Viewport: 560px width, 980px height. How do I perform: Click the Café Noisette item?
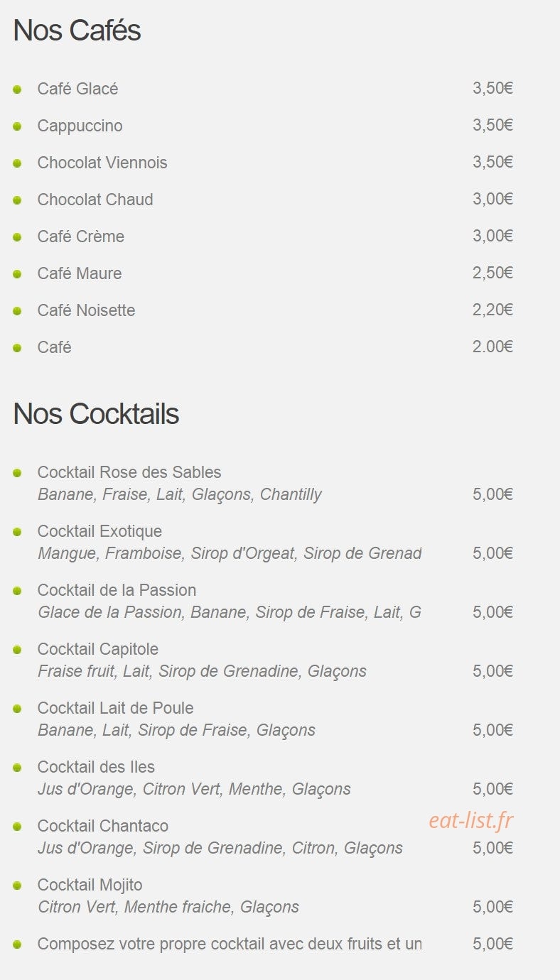tap(86, 310)
